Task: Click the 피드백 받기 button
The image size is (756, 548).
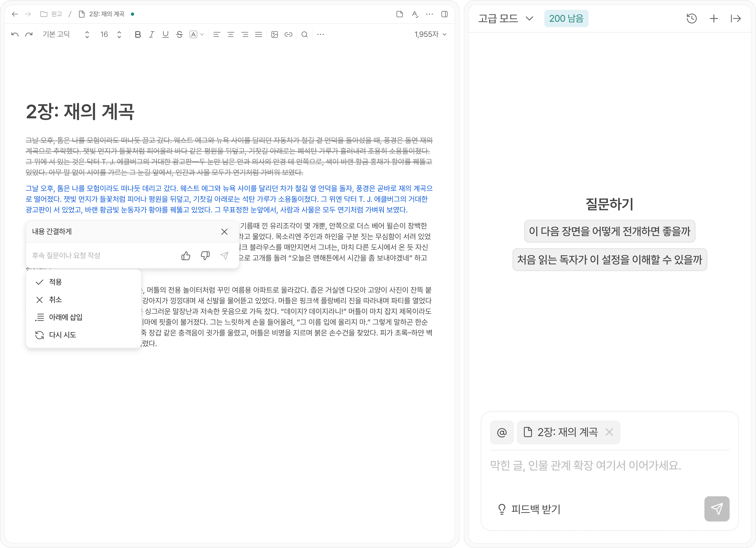Action: coord(529,509)
